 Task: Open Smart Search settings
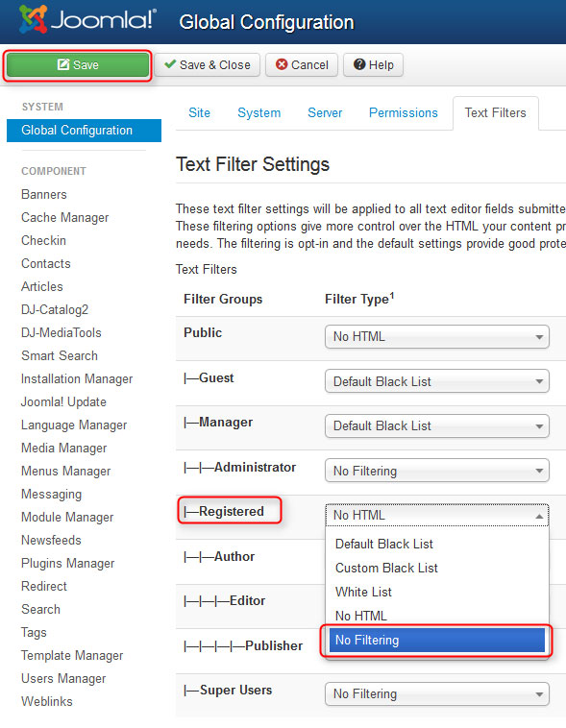(60, 356)
